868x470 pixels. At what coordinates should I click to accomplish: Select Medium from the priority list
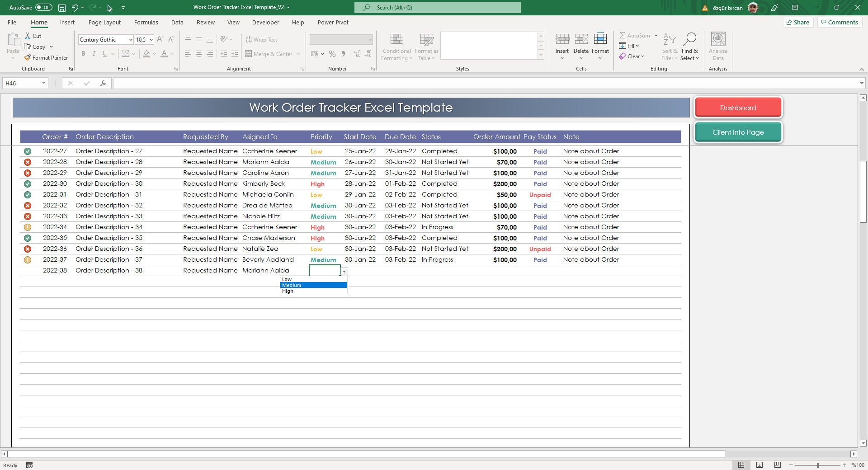313,285
